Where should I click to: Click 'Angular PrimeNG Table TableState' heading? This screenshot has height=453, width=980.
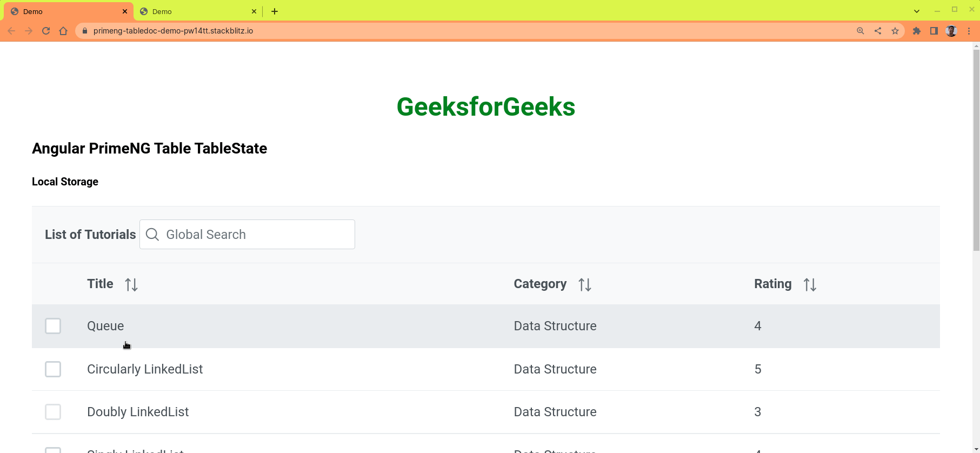149,148
